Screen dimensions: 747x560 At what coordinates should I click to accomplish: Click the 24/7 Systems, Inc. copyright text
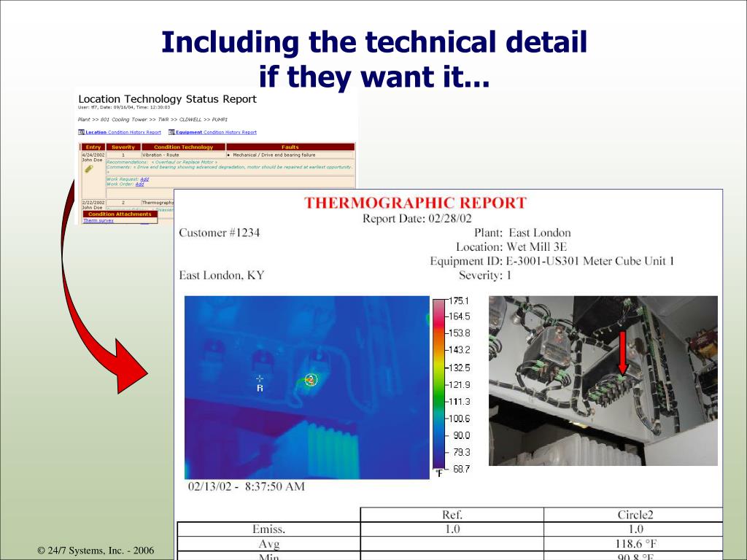coord(96,551)
